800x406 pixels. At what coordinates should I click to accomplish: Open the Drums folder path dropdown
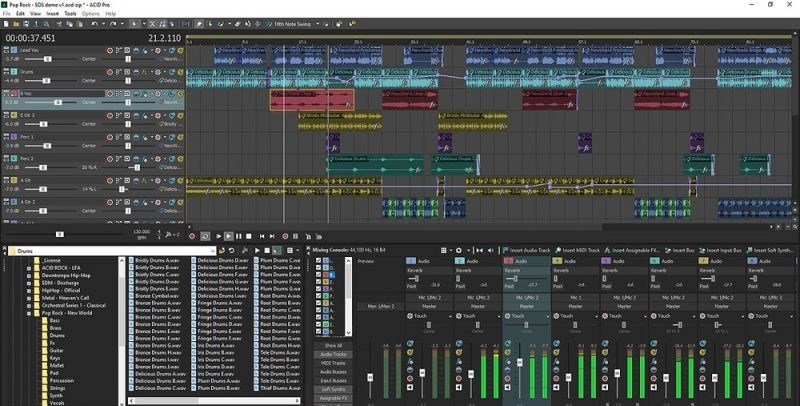pyautogui.click(x=213, y=251)
